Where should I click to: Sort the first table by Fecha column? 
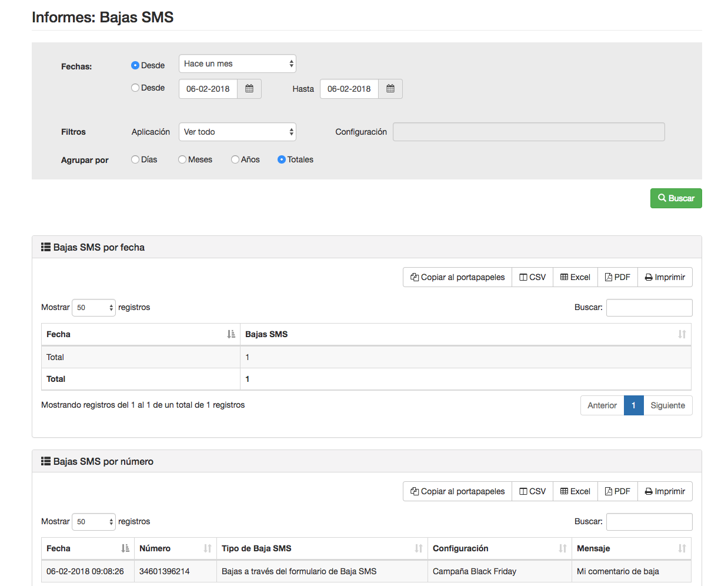pos(141,334)
